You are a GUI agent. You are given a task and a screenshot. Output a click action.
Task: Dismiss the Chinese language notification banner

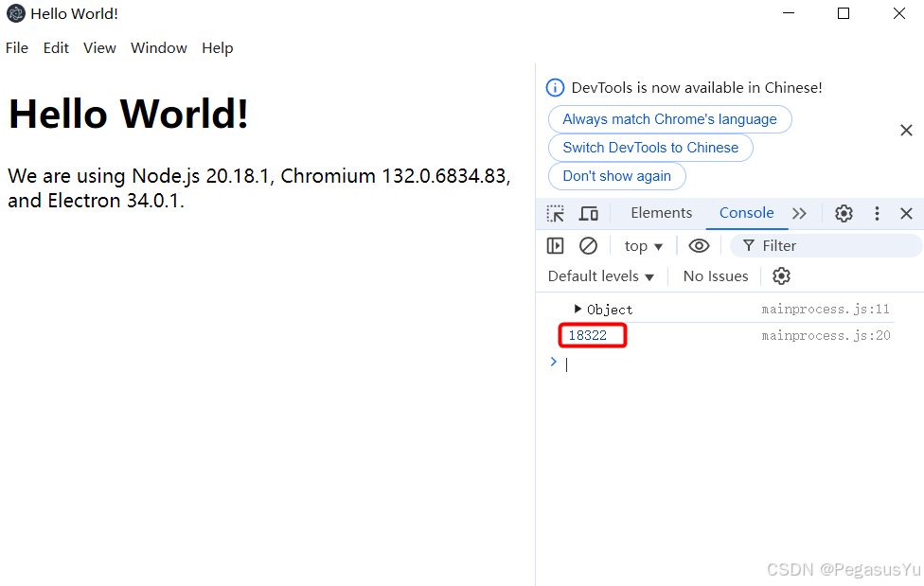click(906, 131)
